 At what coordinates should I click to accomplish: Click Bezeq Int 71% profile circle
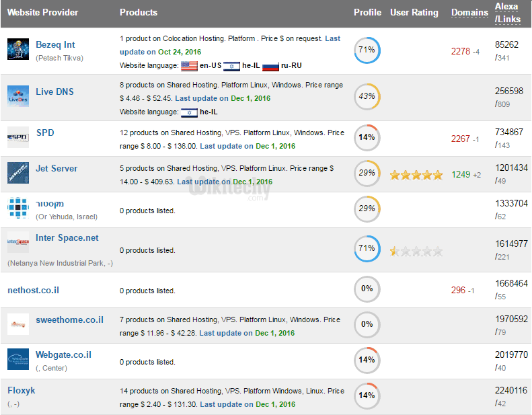[367, 50]
